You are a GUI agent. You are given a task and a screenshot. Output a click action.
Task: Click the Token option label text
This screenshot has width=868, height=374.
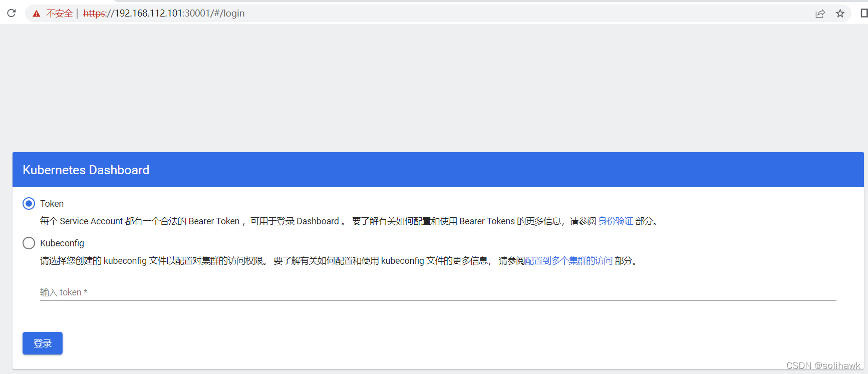click(52, 204)
